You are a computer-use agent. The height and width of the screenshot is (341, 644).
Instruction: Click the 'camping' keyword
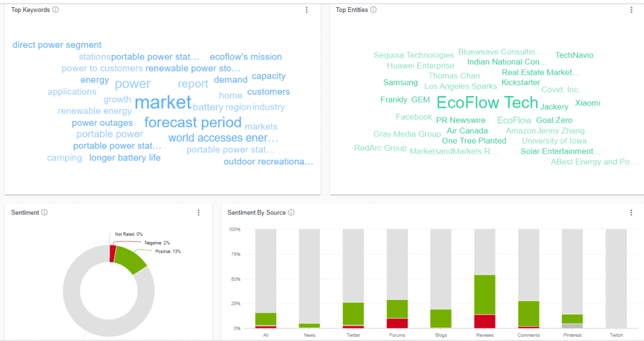64,158
